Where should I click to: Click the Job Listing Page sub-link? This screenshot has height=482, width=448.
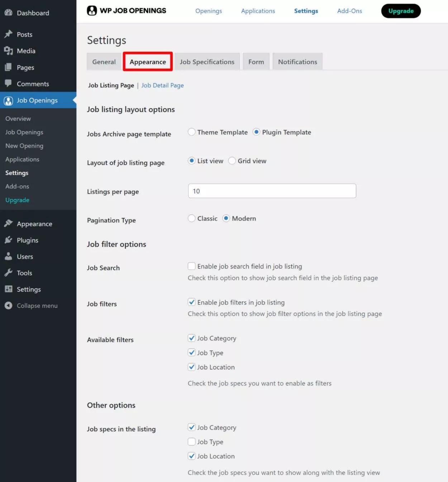pos(111,85)
